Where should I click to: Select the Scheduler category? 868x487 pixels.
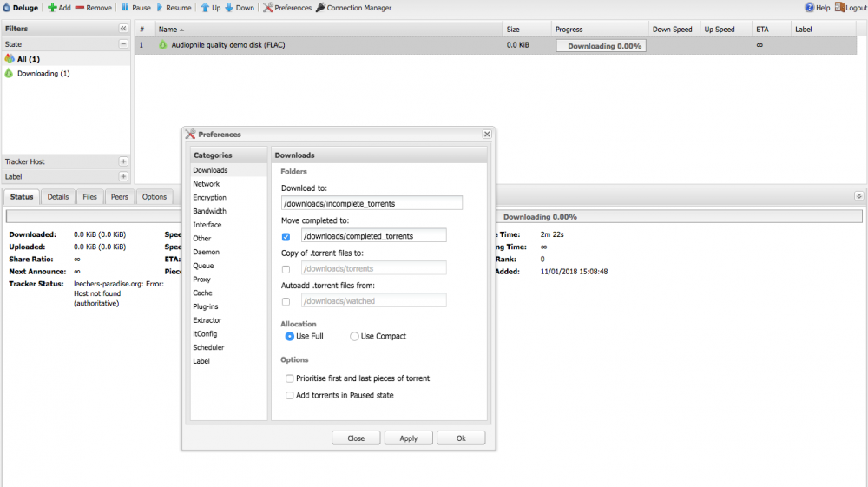click(x=228, y=347)
